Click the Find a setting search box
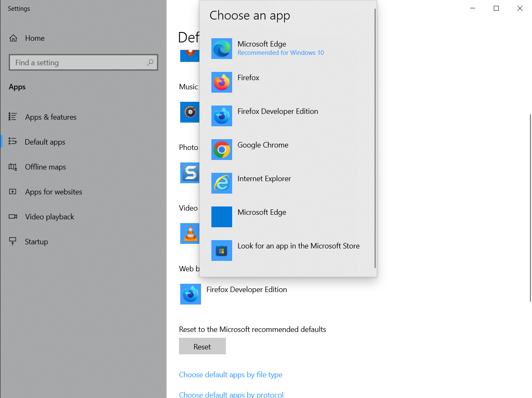The height and width of the screenshot is (398, 532). (x=79, y=63)
